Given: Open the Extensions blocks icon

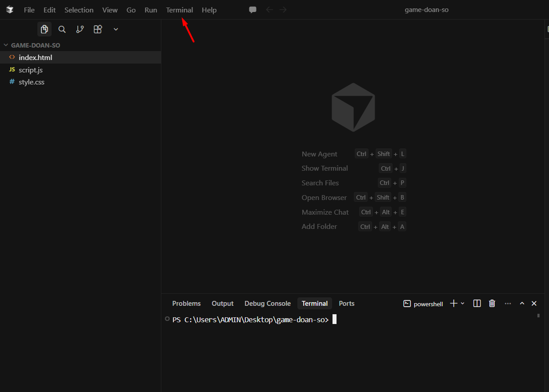Looking at the screenshot, I should coord(98,29).
